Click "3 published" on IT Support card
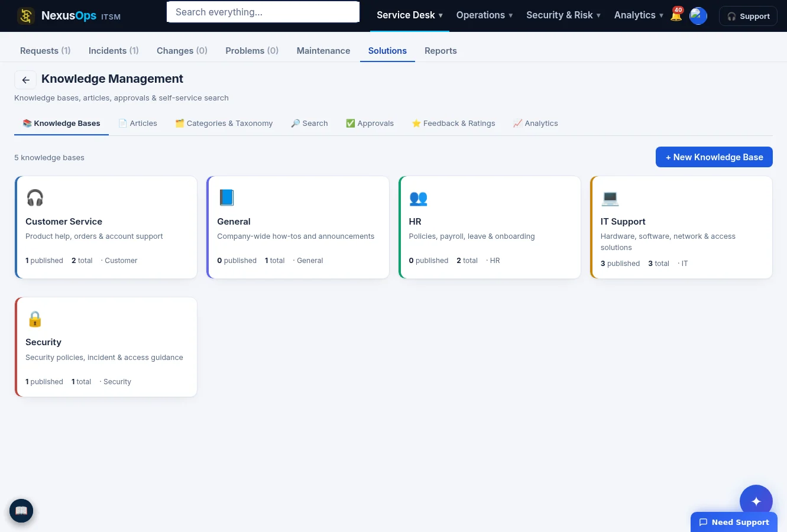Screen dimensions: 787x532 620,264
